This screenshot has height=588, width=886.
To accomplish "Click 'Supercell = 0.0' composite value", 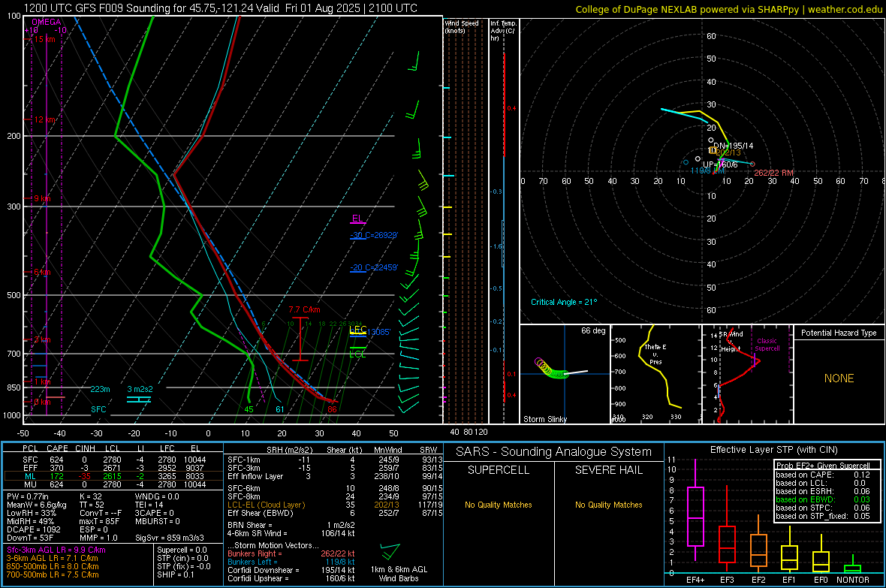I will pos(182,550).
